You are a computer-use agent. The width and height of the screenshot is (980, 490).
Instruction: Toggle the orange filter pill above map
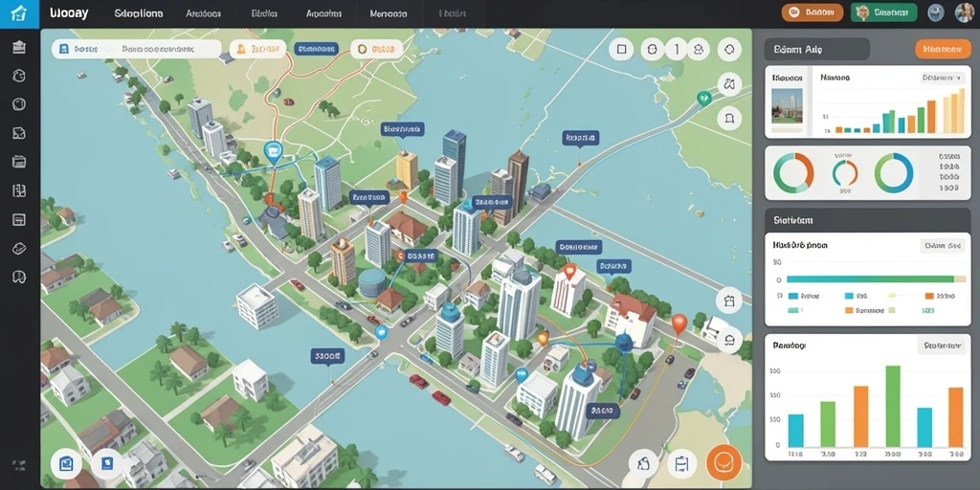click(257, 50)
